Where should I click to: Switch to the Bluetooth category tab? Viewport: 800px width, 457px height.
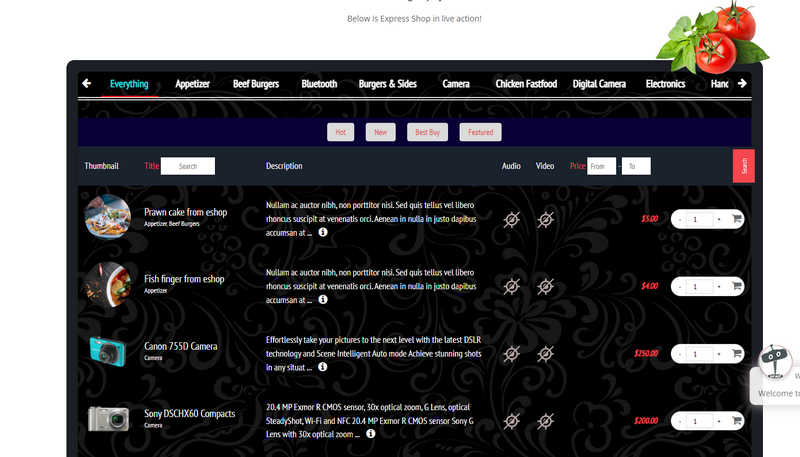pos(319,84)
